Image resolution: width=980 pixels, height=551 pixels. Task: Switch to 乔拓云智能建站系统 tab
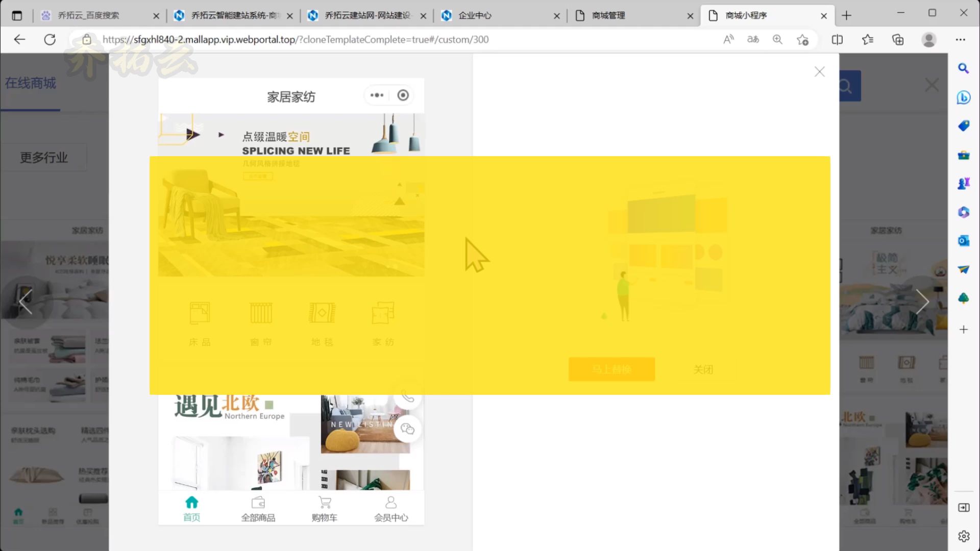234,16
